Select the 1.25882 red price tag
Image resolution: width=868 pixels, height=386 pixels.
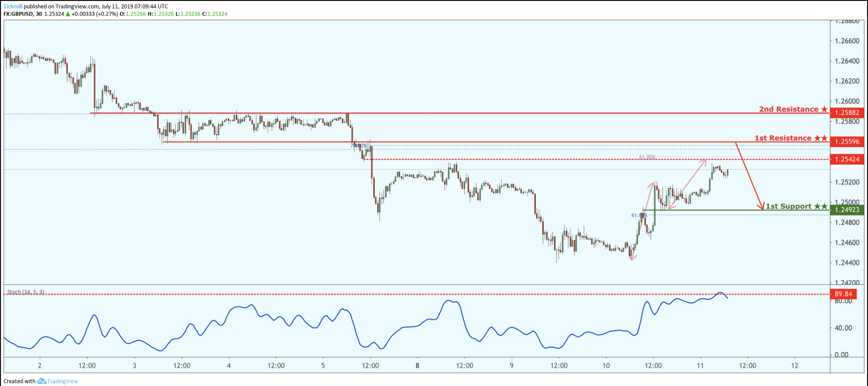(x=847, y=113)
